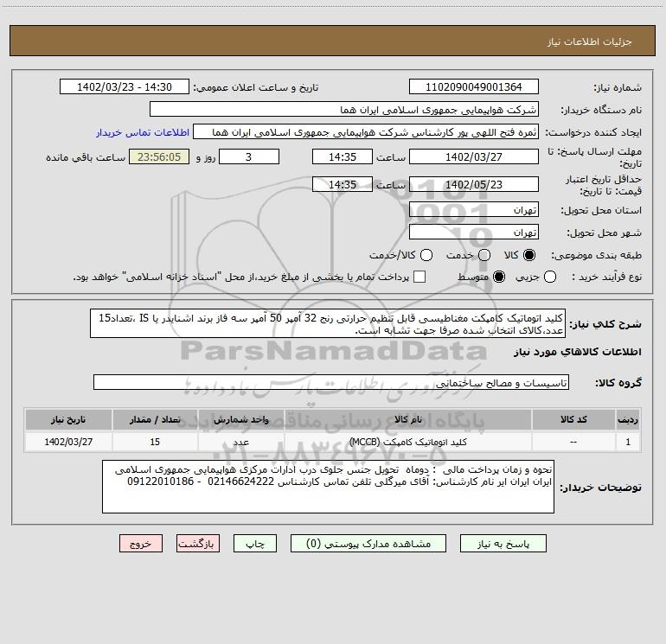Click the واحد شمارش column header
This screenshot has width=666, height=644.
[x=240, y=419]
